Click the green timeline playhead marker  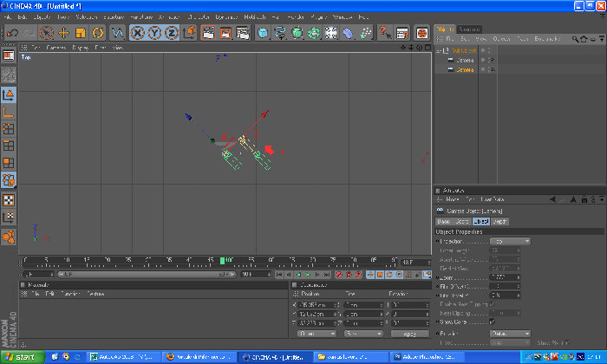tap(223, 261)
